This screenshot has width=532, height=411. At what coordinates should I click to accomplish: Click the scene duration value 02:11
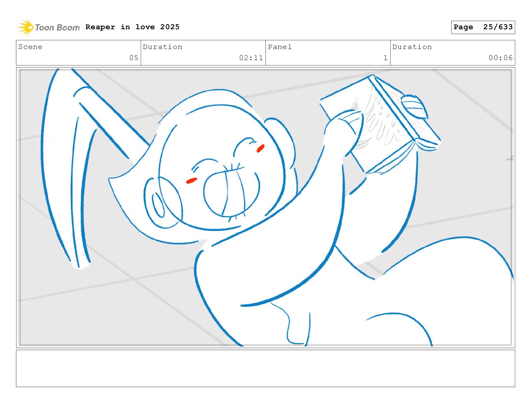point(251,58)
